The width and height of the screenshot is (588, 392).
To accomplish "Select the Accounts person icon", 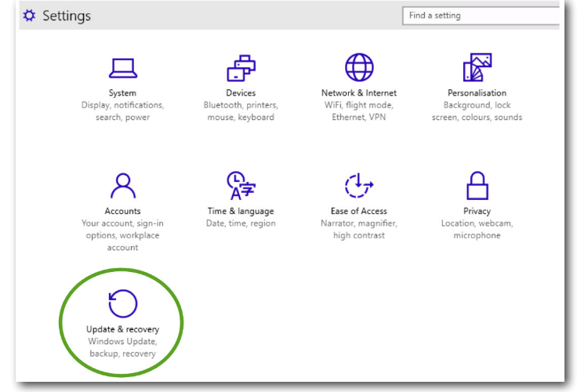I will point(122,186).
